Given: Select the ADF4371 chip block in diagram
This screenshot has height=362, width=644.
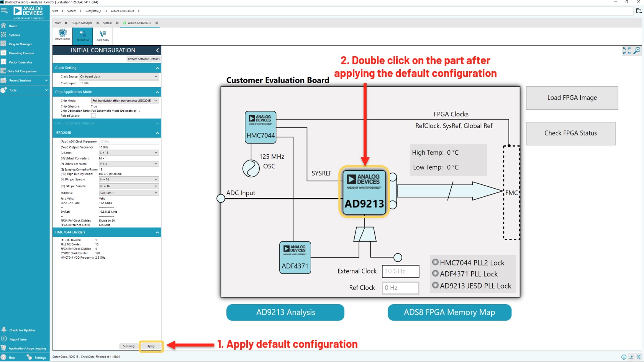Looking at the screenshot, I should [x=295, y=258].
